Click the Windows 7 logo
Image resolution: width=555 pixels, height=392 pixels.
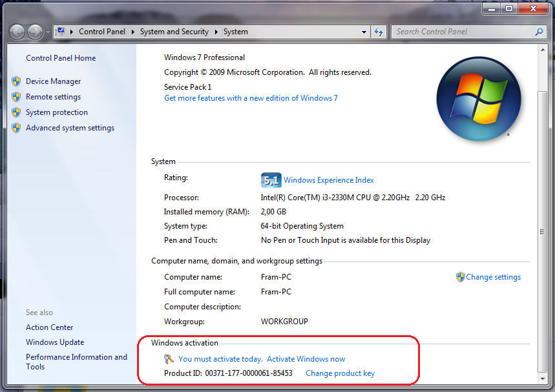tap(479, 99)
